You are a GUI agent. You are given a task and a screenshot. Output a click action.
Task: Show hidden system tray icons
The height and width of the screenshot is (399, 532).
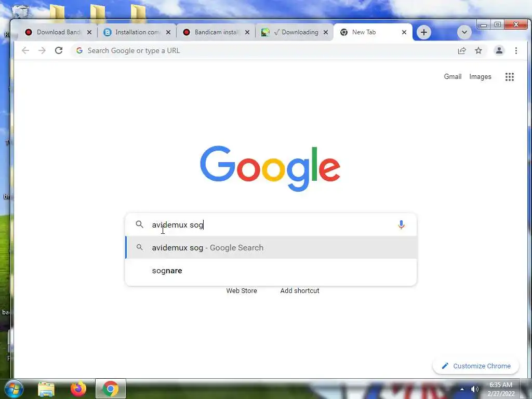(462, 389)
